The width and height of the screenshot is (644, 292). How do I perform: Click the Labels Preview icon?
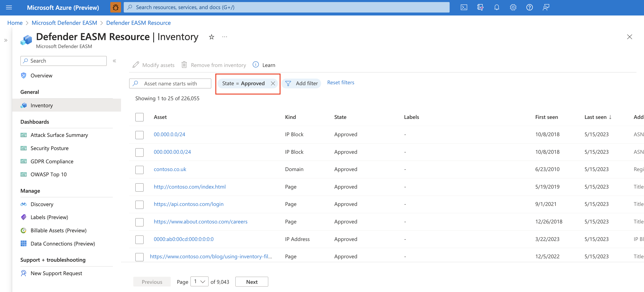pos(23,217)
